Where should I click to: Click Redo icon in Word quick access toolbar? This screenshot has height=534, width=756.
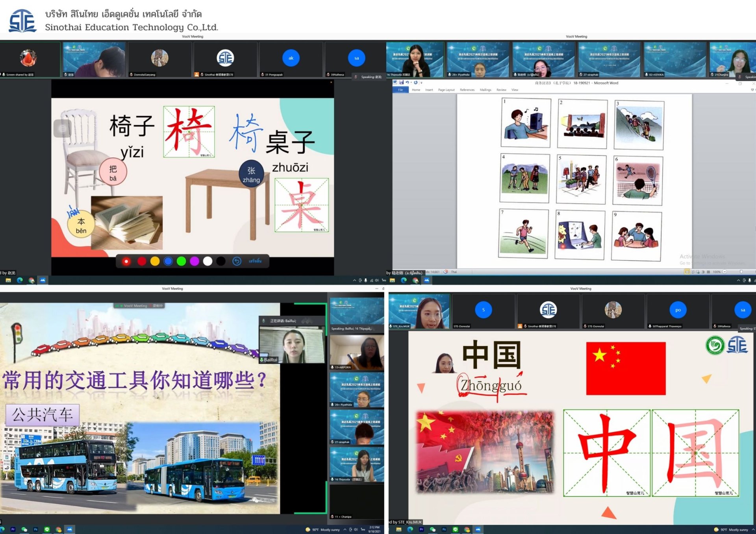(415, 83)
